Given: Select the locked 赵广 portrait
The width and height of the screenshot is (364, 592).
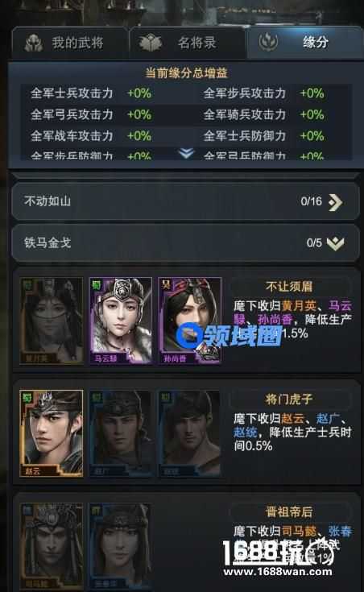Looking at the screenshot, I should (x=121, y=433).
